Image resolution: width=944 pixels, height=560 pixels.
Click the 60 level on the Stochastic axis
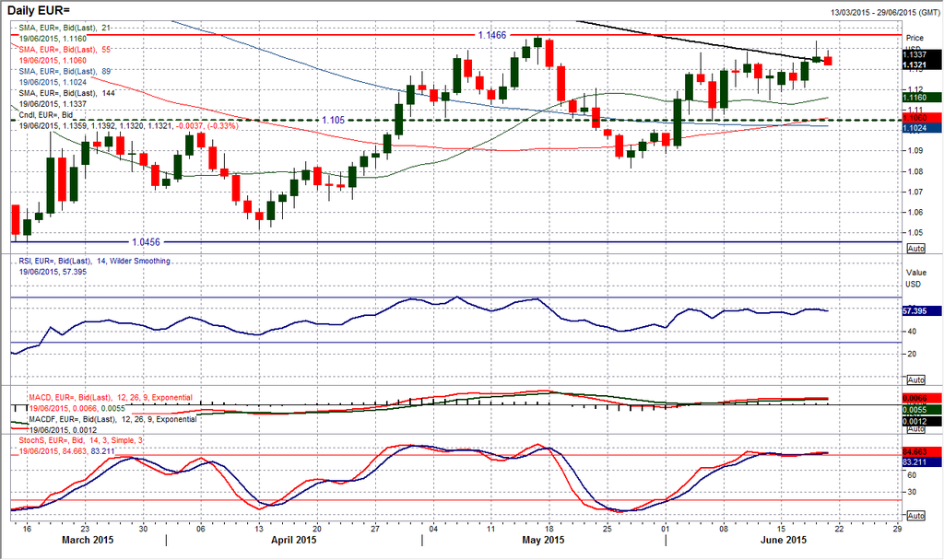tap(912, 475)
